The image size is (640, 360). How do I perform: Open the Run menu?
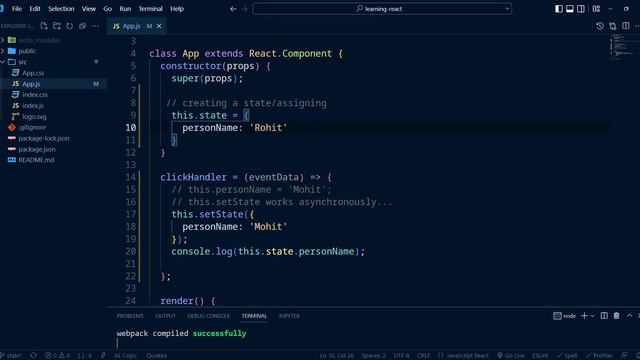click(125, 9)
